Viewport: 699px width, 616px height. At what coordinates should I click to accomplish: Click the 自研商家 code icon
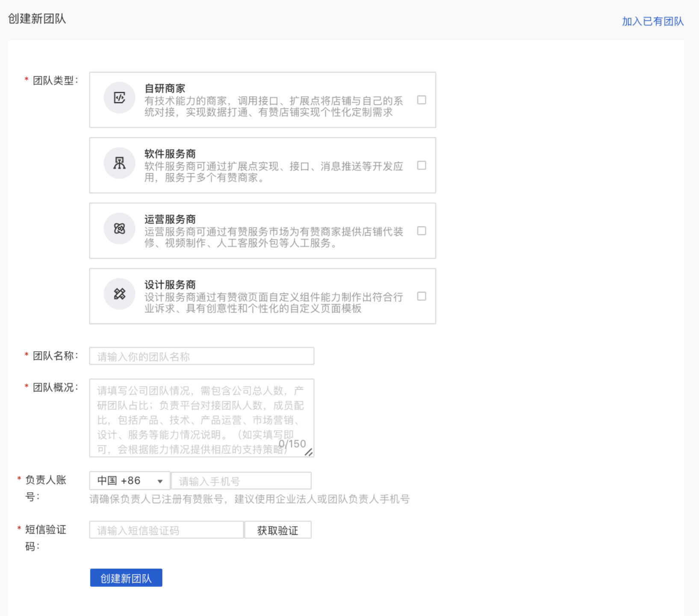click(120, 98)
